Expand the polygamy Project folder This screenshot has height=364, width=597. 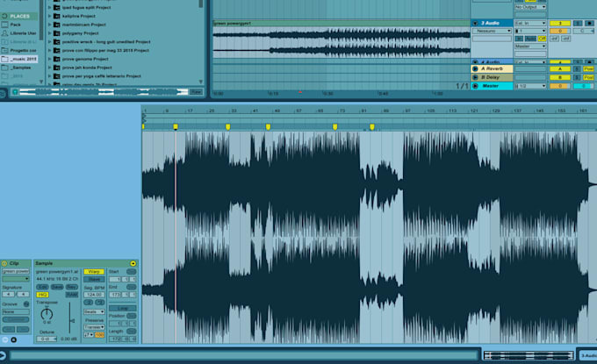click(x=49, y=33)
